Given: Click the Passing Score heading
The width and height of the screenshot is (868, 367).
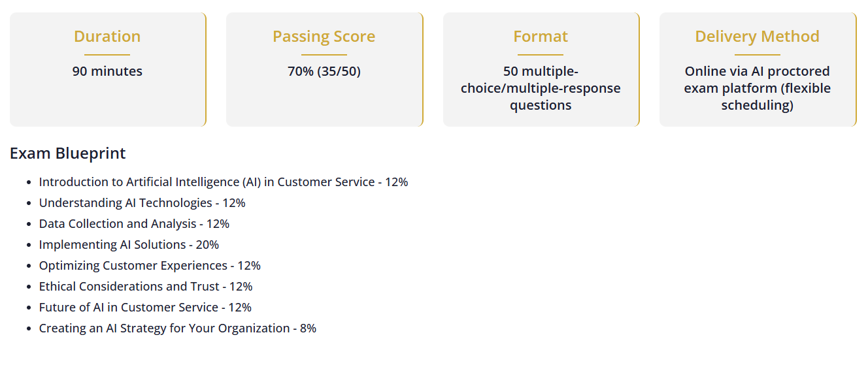Looking at the screenshot, I should (324, 37).
